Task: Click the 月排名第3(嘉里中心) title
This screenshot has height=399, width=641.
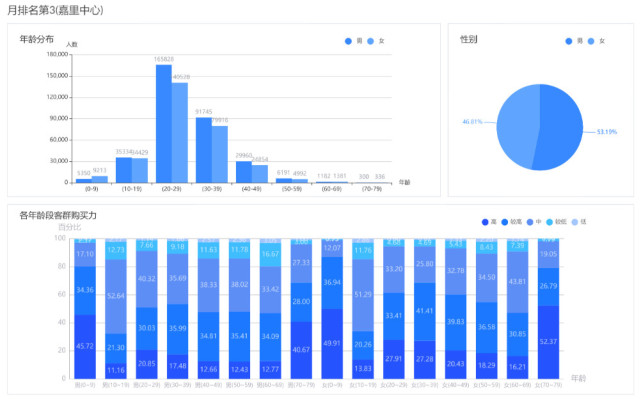Action: (x=55, y=10)
